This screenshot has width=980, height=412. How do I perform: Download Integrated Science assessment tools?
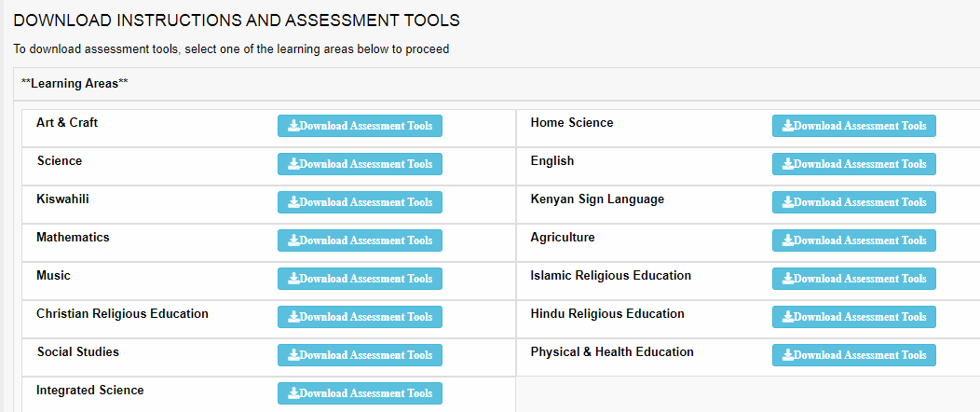tap(360, 393)
